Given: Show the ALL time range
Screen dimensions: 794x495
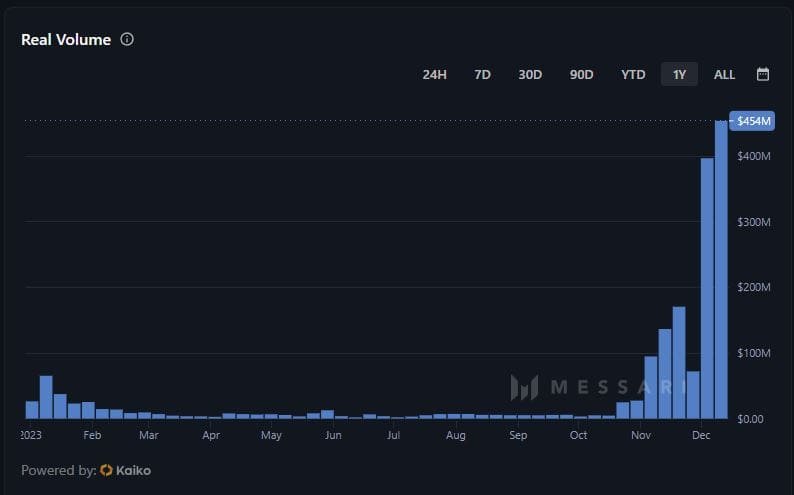Looking at the screenshot, I should [724, 74].
